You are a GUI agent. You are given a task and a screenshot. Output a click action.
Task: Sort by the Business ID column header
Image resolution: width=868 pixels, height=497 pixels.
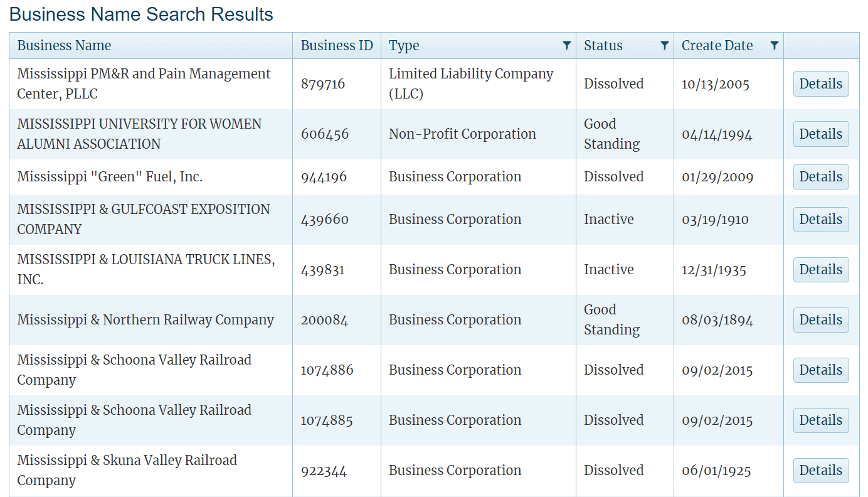336,46
